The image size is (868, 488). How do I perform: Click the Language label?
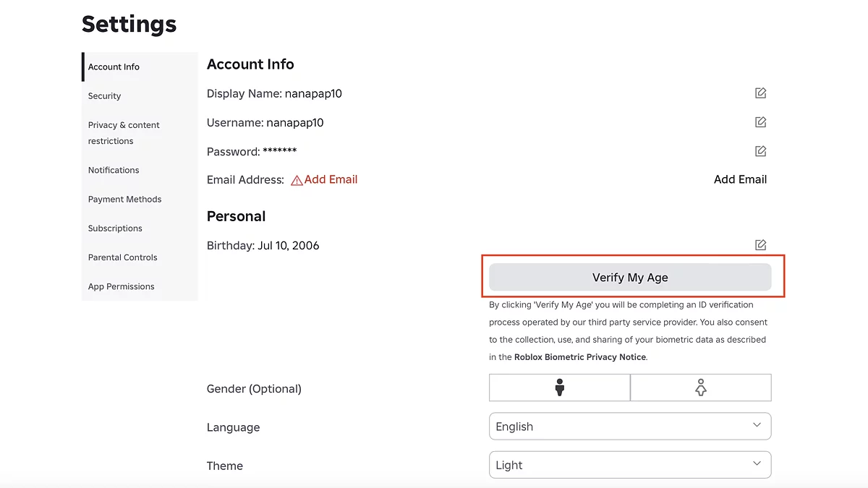tap(233, 427)
